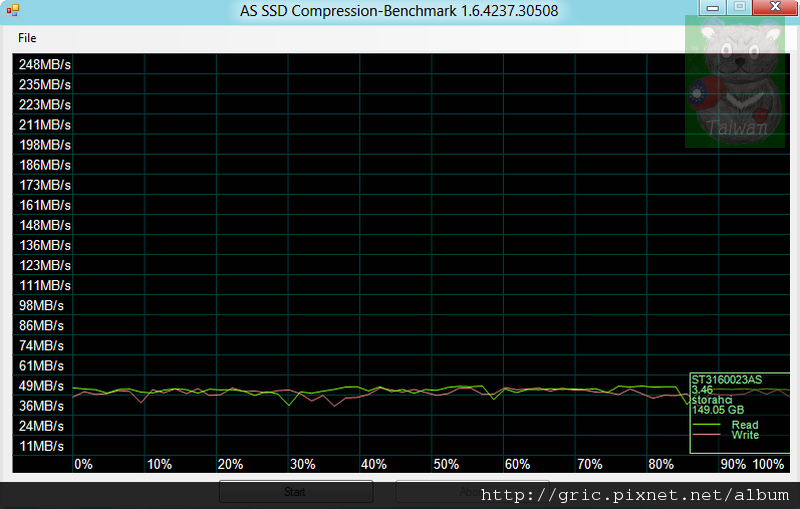Screen dimensions: 800x509
Task: Click the 149.05 GB capacity text
Action: (718, 410)
